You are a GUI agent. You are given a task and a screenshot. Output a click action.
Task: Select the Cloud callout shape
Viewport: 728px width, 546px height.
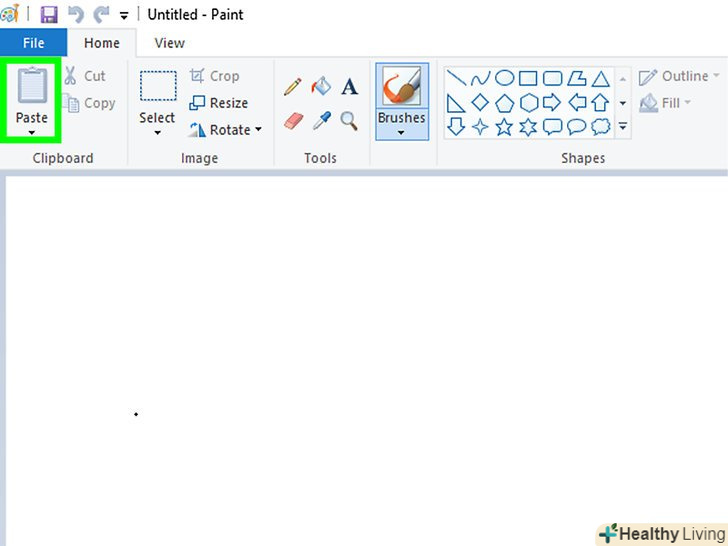pos(601,126)
